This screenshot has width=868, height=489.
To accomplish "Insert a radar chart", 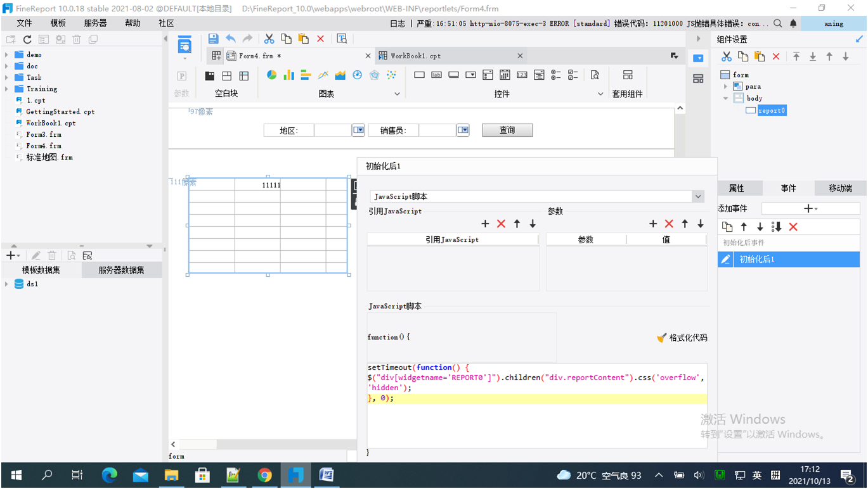I will tap(374, 75).
